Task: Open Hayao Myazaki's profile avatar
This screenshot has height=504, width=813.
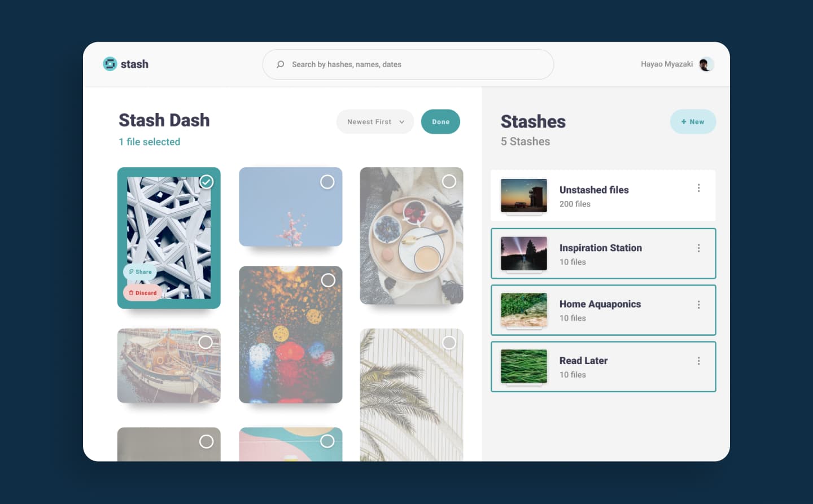Action: pyautogui.click(x=705, y=64)
